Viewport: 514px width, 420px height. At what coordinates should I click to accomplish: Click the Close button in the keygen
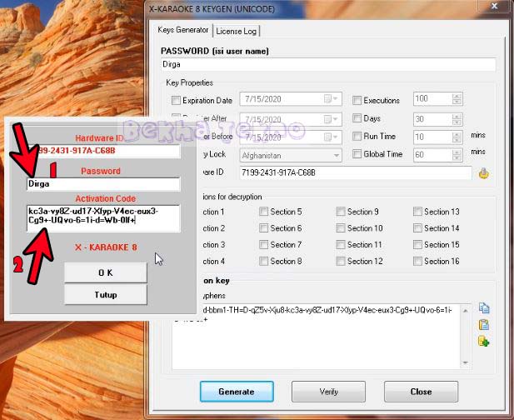pyautogui.click(x=421, y=392)
